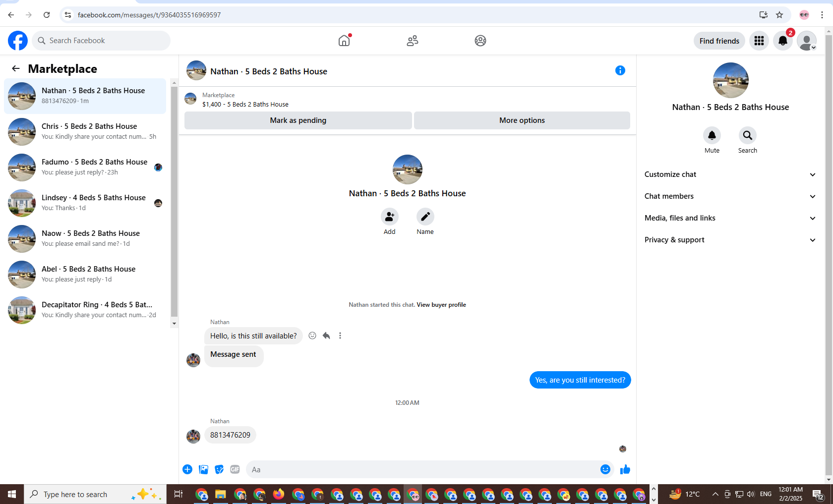
Task: Expand Media, files and links section
Action: 730,218
